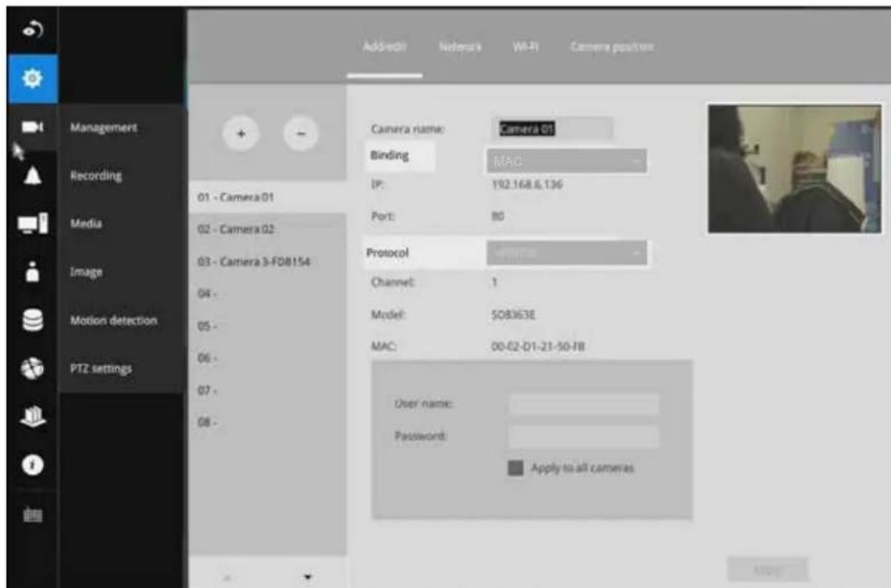The height and width of the screenshot is (588, 891).
Task: Click the back/return icon at top of sidebar
Action: pyautogui.click(x=33, y=29)
